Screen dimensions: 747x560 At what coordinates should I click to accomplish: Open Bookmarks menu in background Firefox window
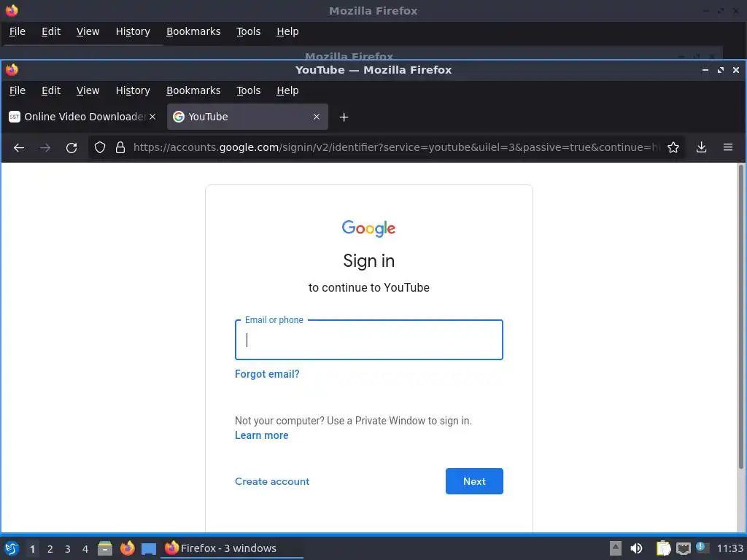coord(193,31)
